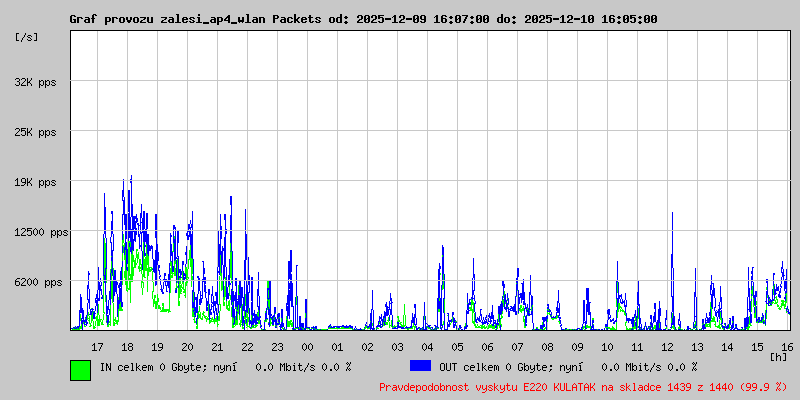Click hour label 01 on x-axis
This screenshot has width=800, height=400.
pos(337,347)
